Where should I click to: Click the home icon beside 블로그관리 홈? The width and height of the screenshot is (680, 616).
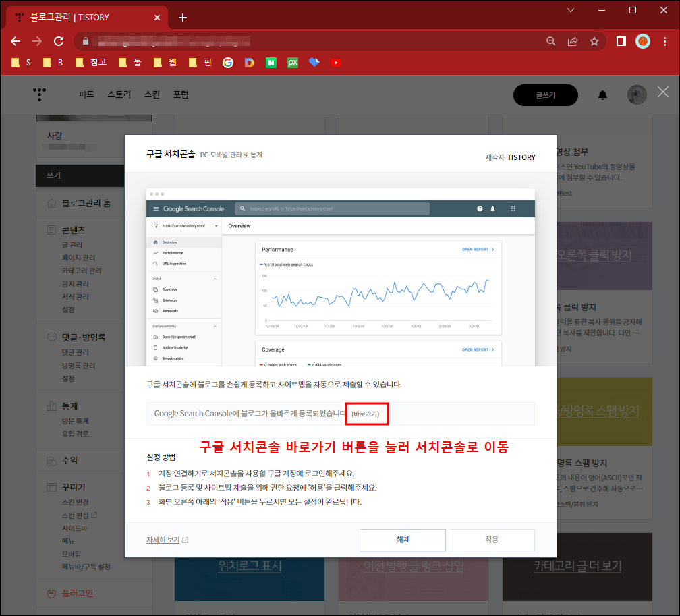point(51,202)
